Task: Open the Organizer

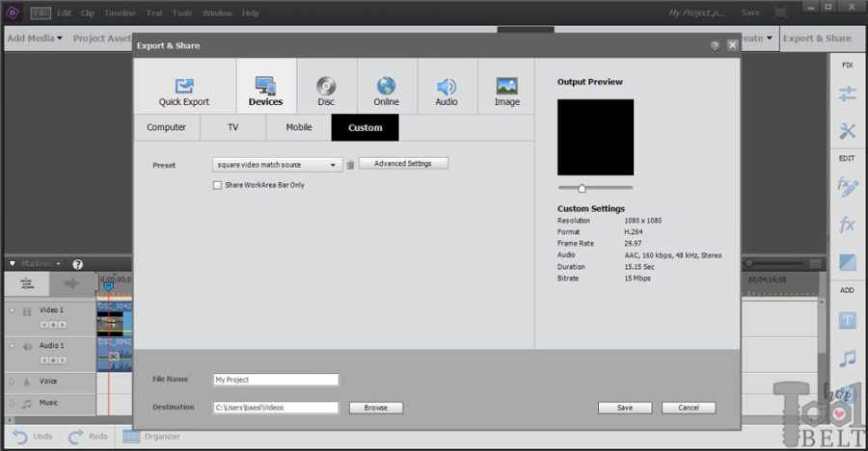Action: (x=151, y=437)
